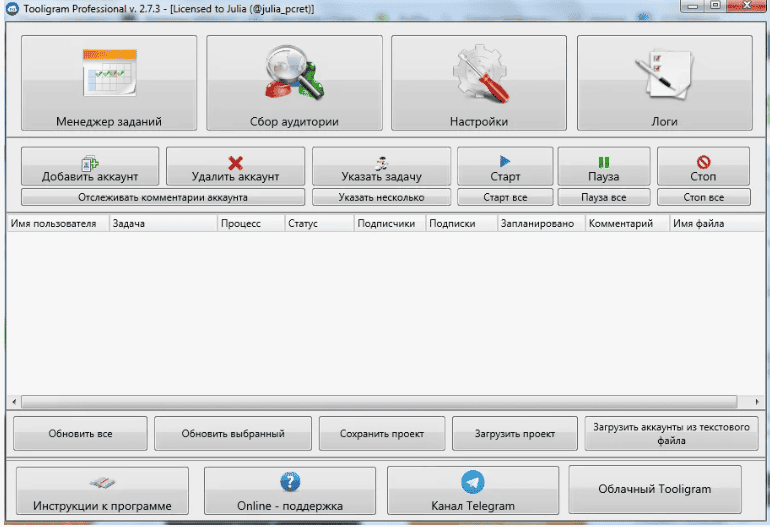Sort by Имя файла column header
770x527 pixels.
(717, 223)
